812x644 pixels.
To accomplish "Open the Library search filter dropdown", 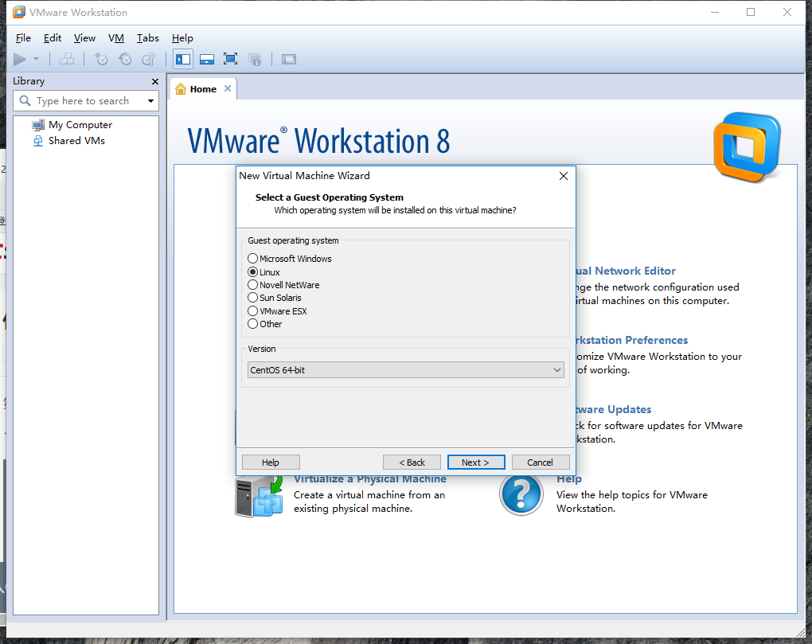I will [150, 101].
